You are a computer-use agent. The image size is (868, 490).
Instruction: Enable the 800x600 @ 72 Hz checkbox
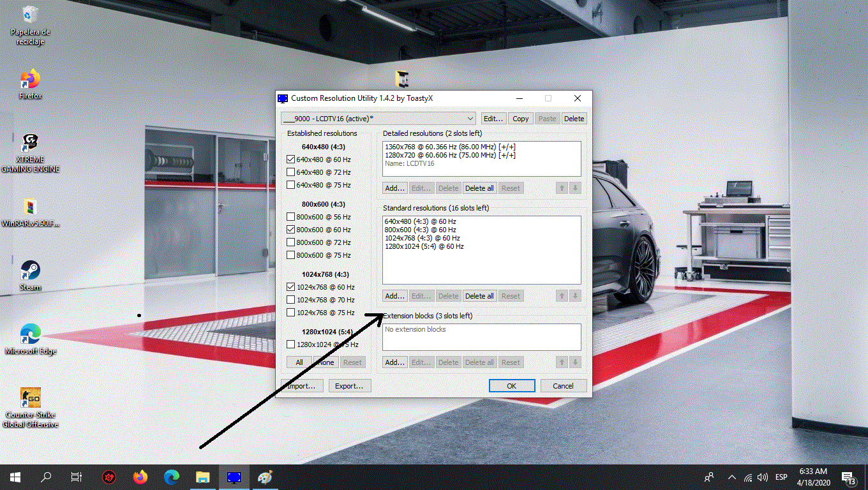click(x=291, y=242)
